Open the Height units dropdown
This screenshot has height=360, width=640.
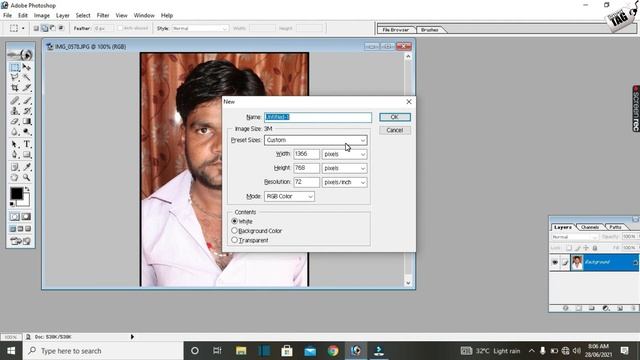pyautogui.click(x=344, y=168)
